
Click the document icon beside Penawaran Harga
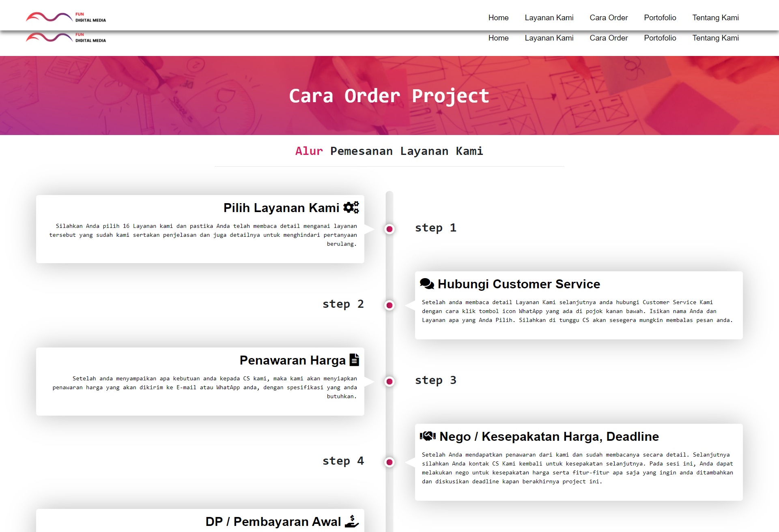(354, 360)
